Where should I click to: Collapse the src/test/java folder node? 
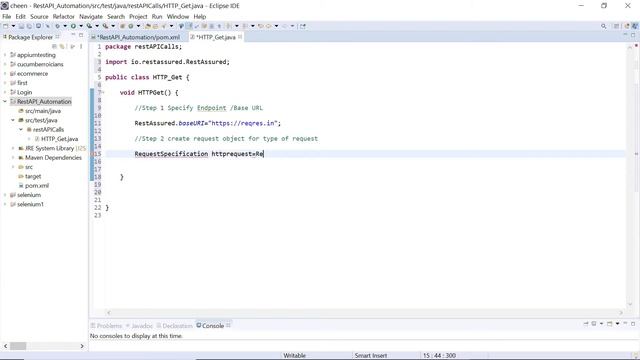click(x=13, y=120)
